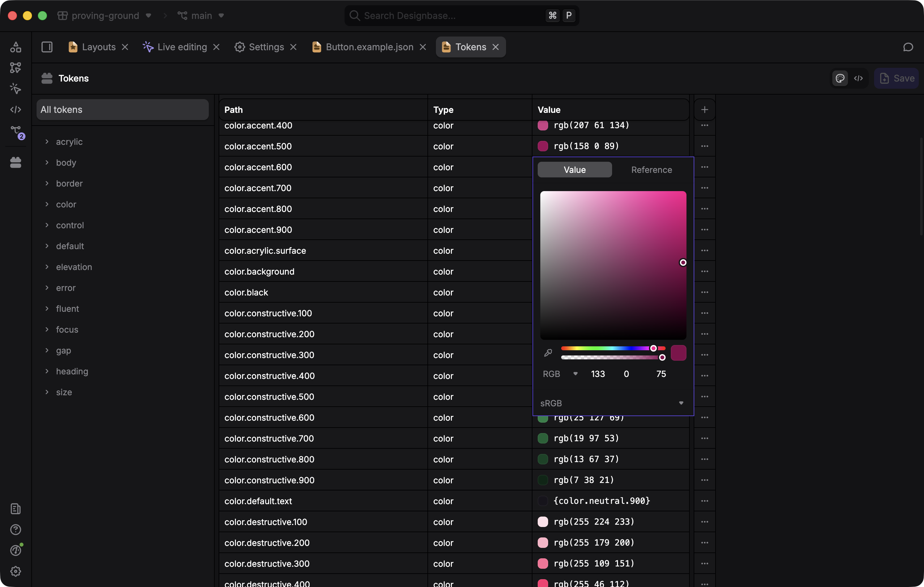
Task: Click the search magnifier icon
Action: pyautogui.click(x=355, y=15)
